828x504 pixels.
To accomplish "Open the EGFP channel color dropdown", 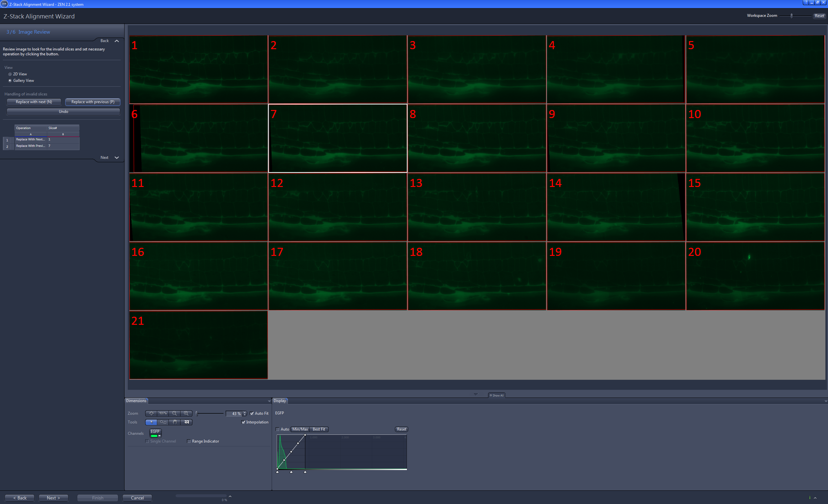I will (x=160, y=436).
